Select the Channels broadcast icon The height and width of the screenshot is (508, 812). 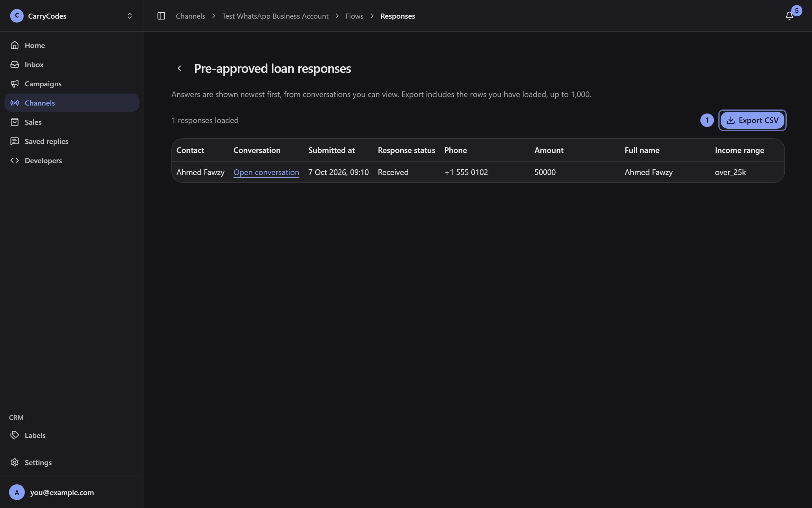pos(14,102)
